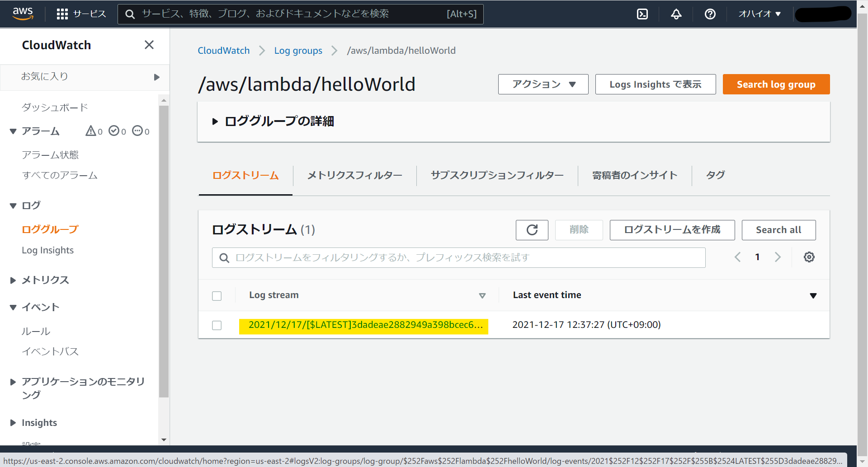Open log stream table settings gear
This screenshot has width=868, height=467.
click(x=809, y=257)
